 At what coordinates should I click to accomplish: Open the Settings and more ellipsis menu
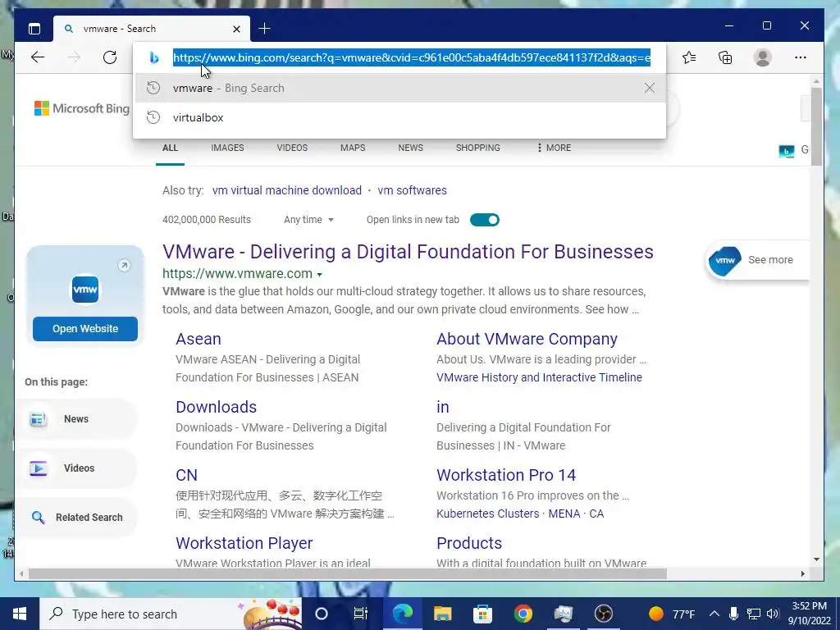point(801,57)
